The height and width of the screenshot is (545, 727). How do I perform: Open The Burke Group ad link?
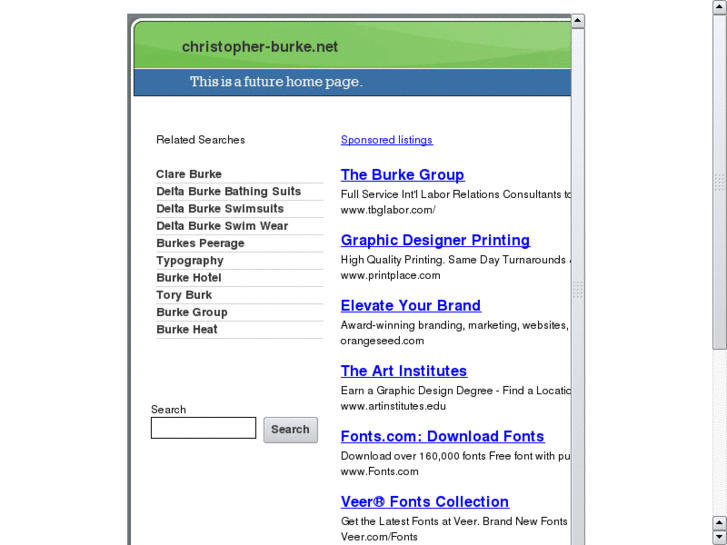point(402,174)
